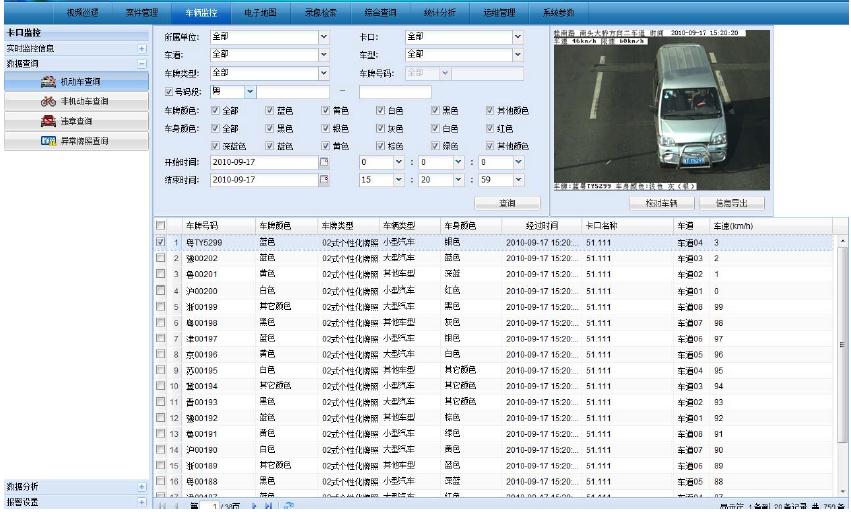Open the 案件管理 top menu tab

tap(142, 12)
